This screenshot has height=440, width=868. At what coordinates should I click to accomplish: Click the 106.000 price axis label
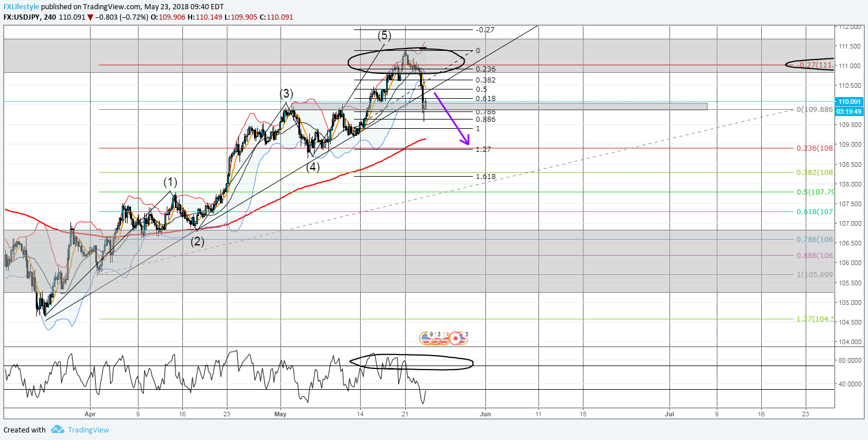click(850, 263)
